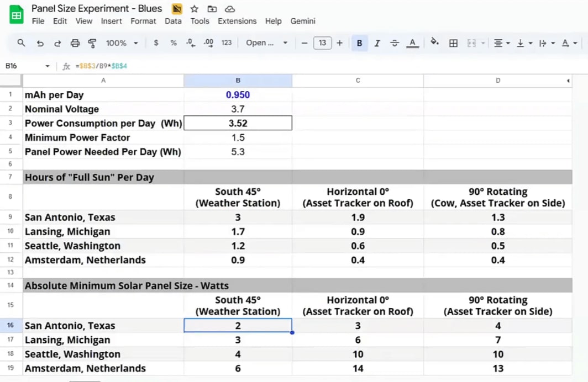588x382 pixels.
Task: Open the text color picker
Action: click(x=413, y=43)
